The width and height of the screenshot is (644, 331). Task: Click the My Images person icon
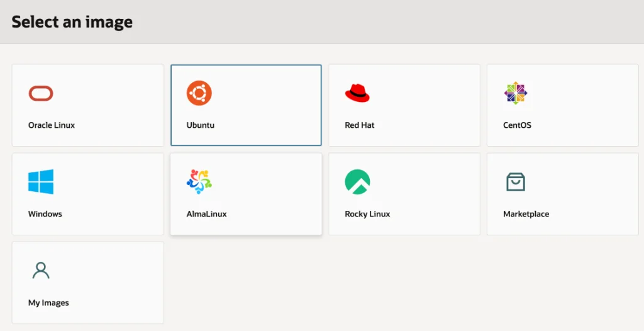(x=41, y=271)
